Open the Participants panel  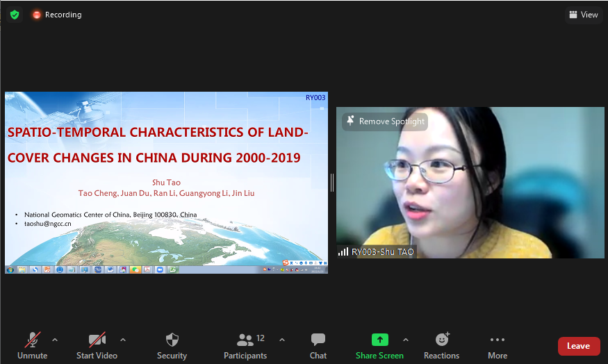click(x=245, y=345)
